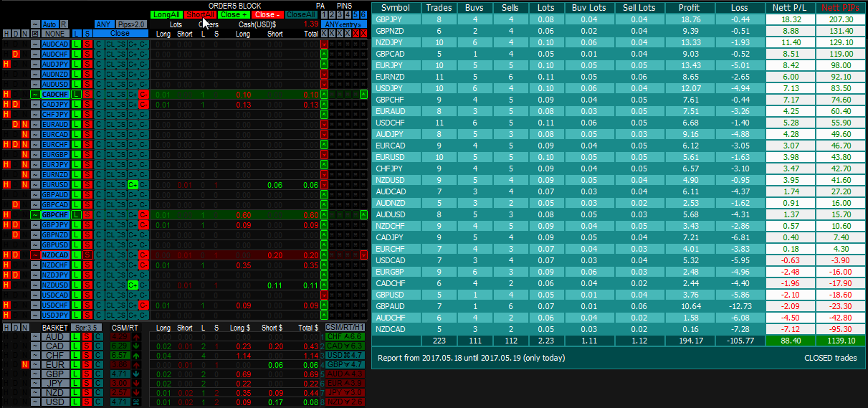Click the CloseAll button
Image resolution: width=868 pixels, height=408 pixels.
[301, 14]
